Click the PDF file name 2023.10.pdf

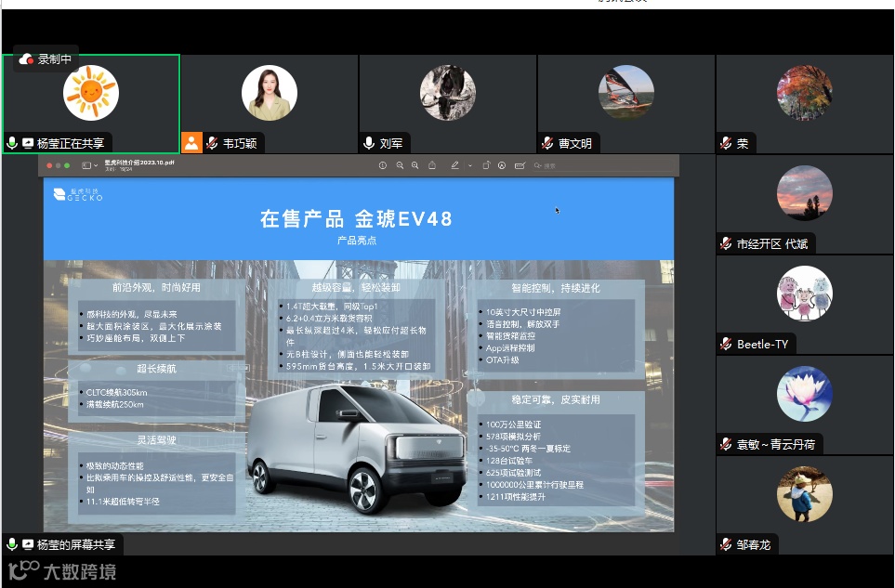pyautogui.click(x=139, y=163)
